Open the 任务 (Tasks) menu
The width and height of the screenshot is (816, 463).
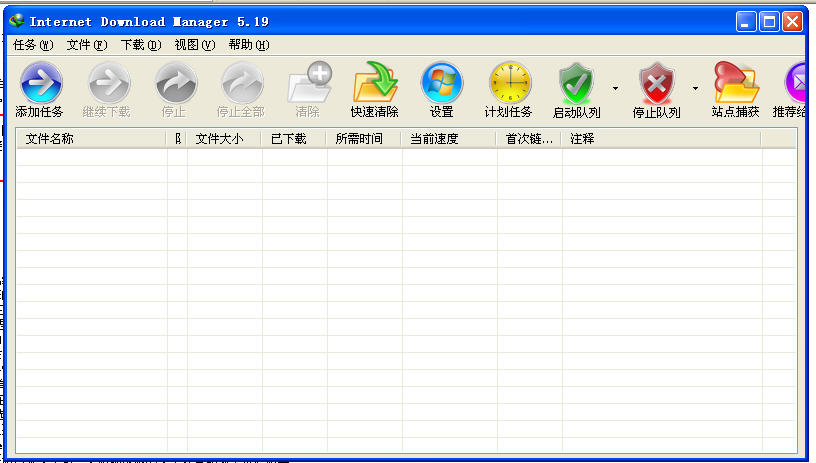click(33, 45)
